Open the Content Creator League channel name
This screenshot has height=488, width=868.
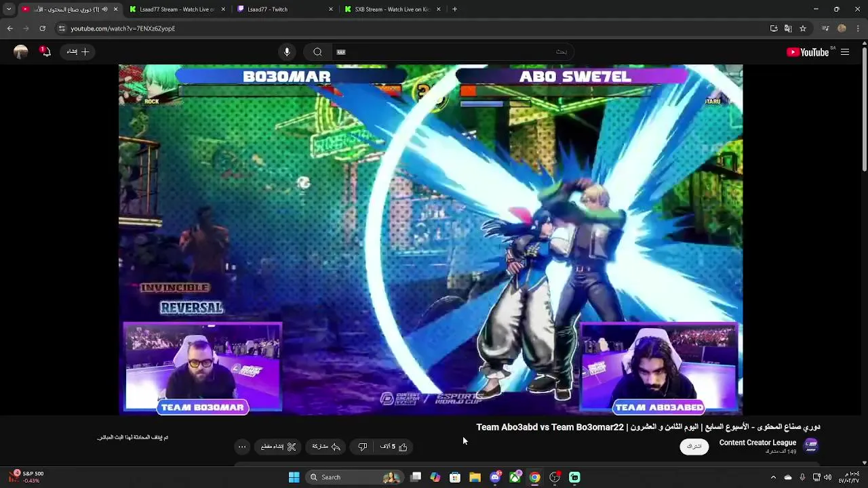coord(757,443)
